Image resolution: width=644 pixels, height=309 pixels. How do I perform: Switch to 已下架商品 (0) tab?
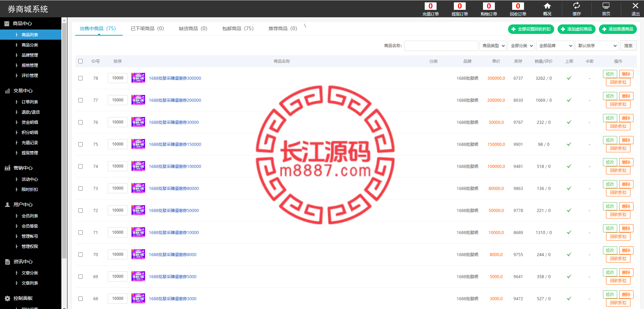coord(147,28)
